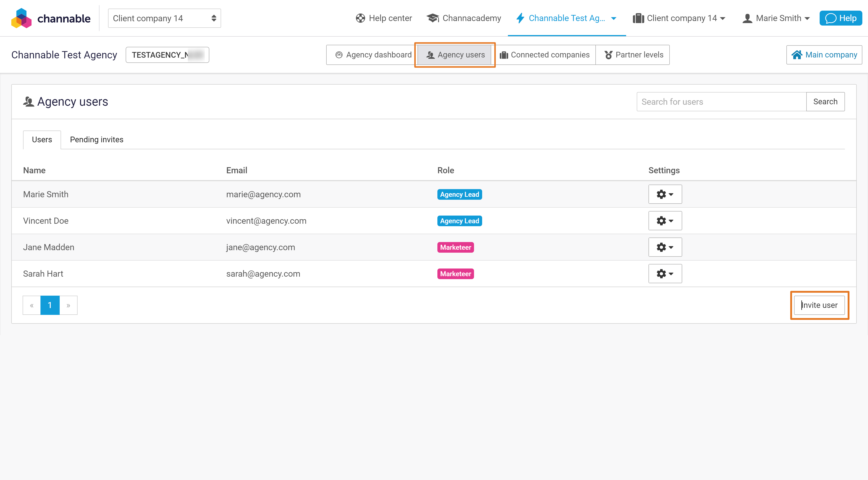Click email marie@agency.com
The width and height of the screenshot is (868, 480).
point(264,195)
